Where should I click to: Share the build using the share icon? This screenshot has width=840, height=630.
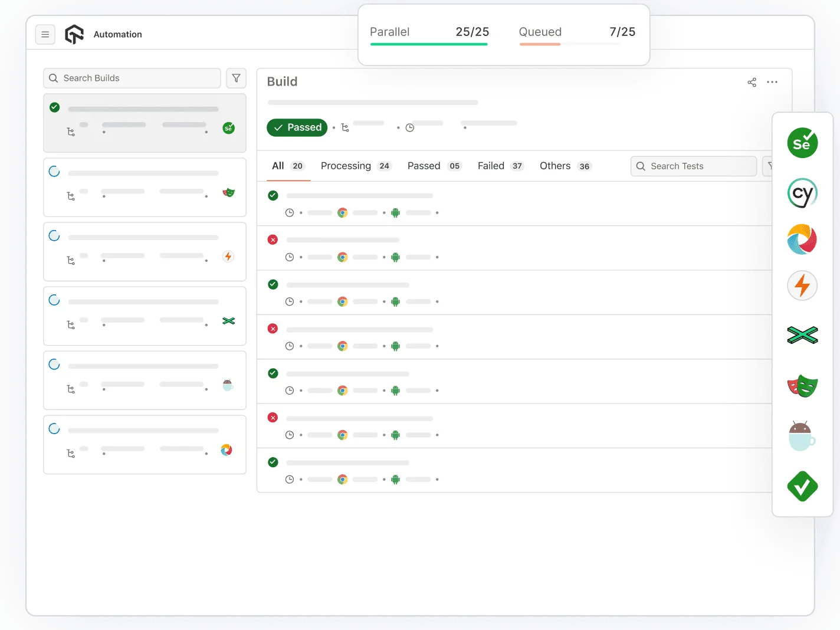752,82
